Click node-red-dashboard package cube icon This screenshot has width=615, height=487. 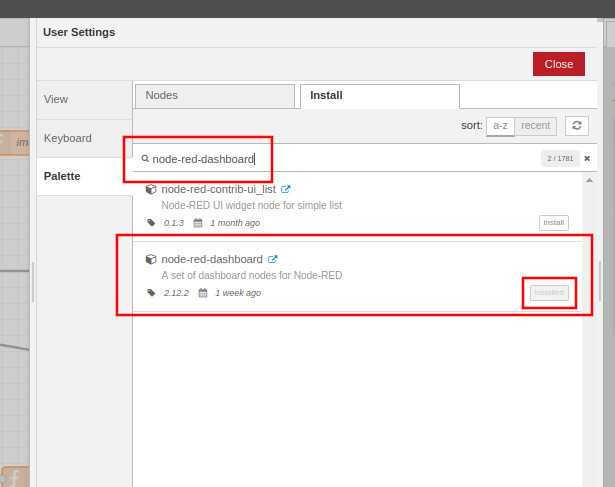tap(151, 259)
